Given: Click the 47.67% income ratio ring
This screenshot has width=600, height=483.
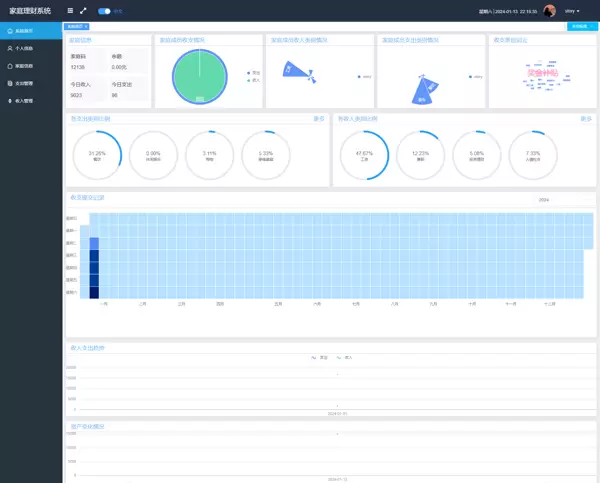Looking at the screenshot, I should 364,154.
